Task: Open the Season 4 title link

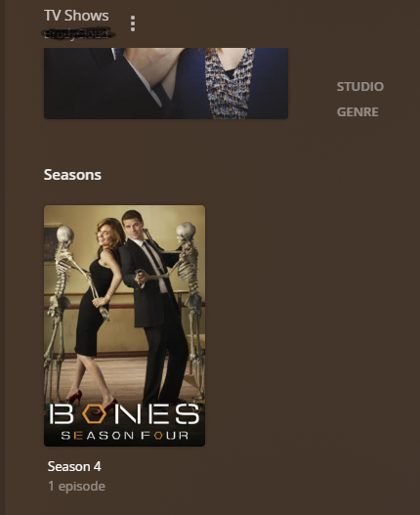Action: pos(74,466)
